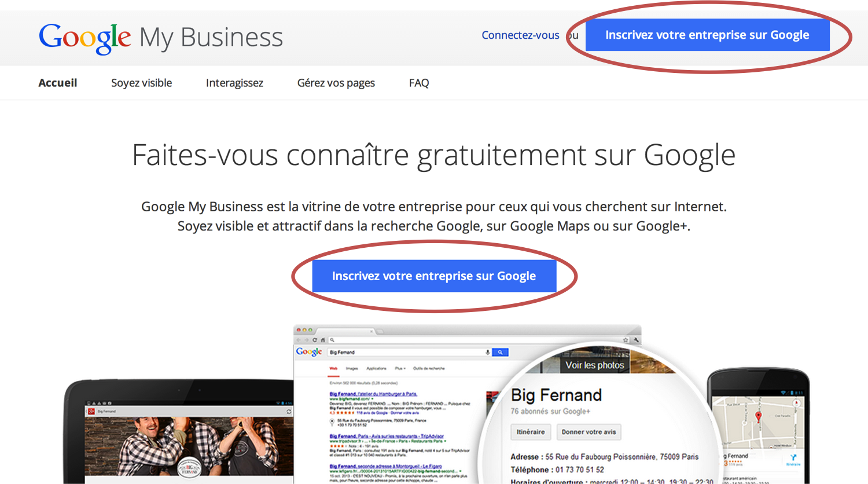Expand the Plus dropdown in the search results
The height and width of the screenshot is (484, 868).
click(x=400, y=368)
